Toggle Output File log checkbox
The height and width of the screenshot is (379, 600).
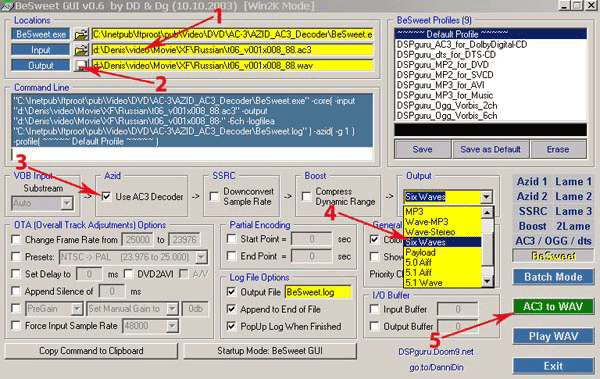point(232,292)
